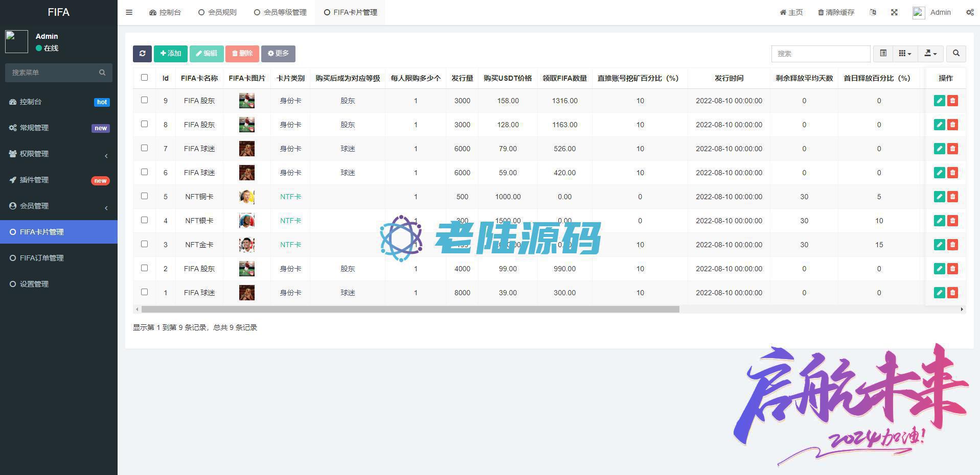Image resolution: width=980 pixels, height=475 pixels.
Task: Click NTF卡 category in NFT铜卡 row
Action: [x=290, y=197]
